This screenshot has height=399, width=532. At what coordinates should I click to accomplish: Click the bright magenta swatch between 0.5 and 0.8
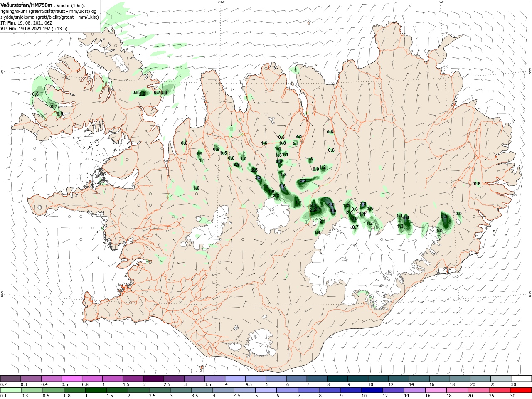pos(72,379)
